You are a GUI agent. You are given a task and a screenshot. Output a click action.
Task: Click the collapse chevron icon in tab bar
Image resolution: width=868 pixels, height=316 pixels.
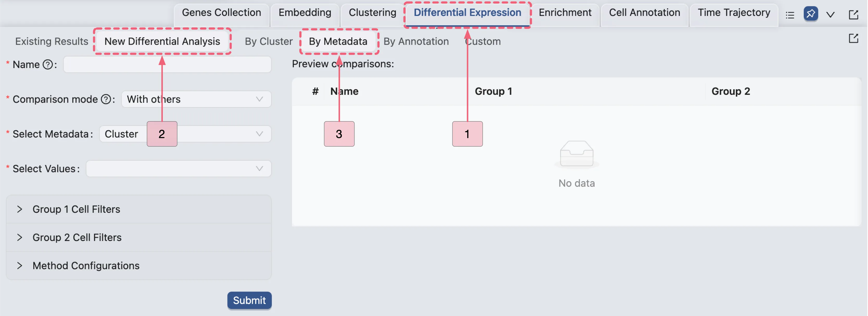[830, 15]
